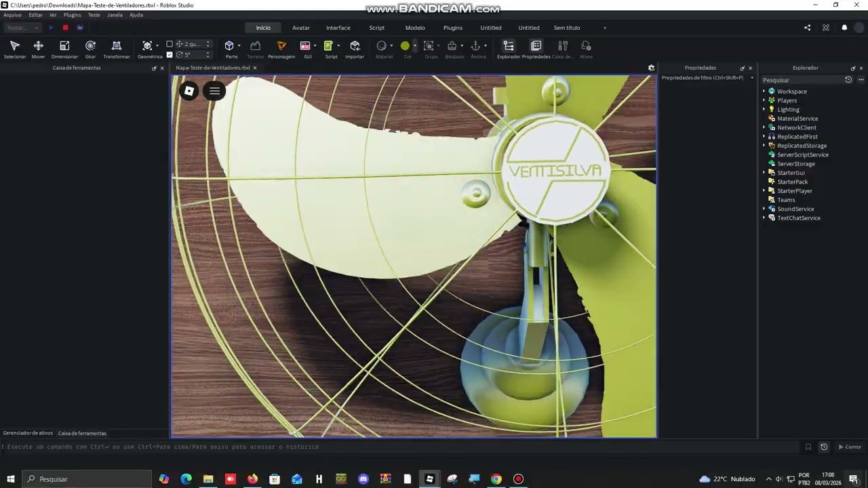868x488 pixels.
Task: Activate the Transformar tool
Action: [117, 49]
